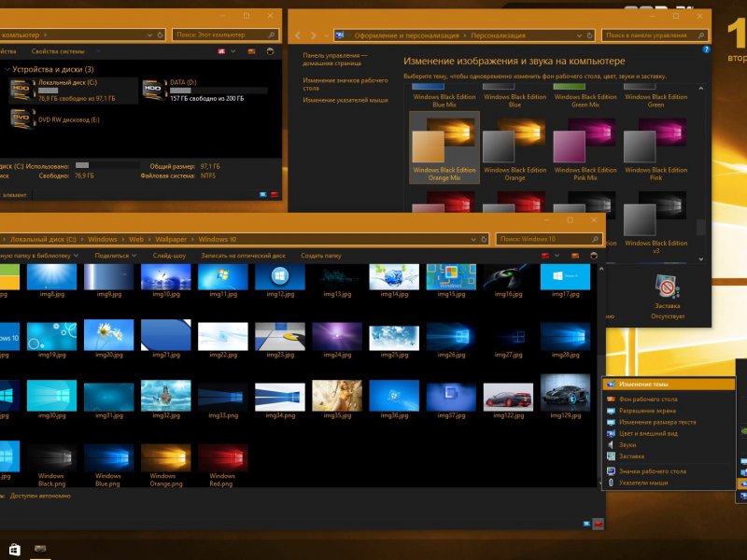
Task: Click Свойства системы toolbar button
Action: click(x=58, y=51)
